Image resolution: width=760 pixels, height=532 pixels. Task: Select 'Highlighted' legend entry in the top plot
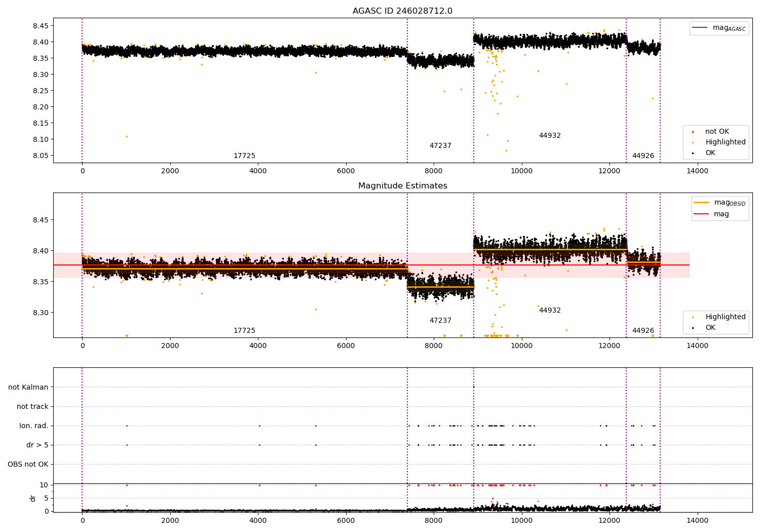point(726,142)
